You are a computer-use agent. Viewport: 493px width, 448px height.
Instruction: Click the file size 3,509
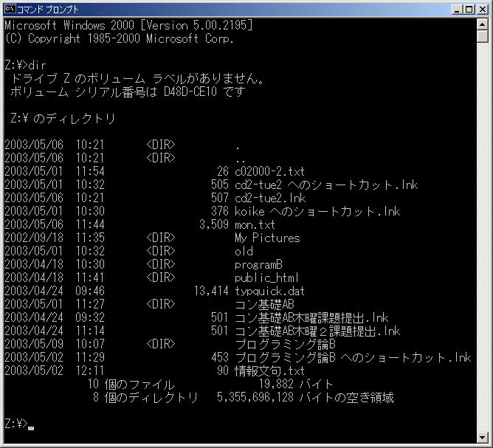pos(214,225)
